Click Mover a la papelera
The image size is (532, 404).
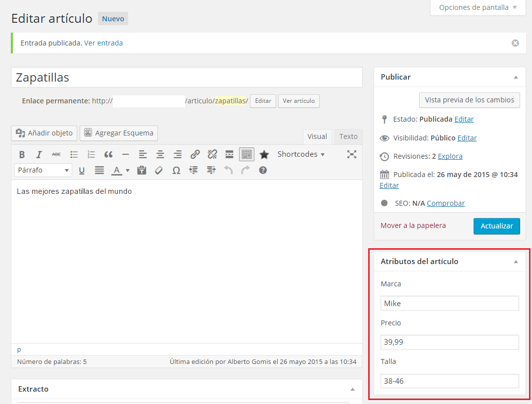pyautogui.click(x=413, y=225)
